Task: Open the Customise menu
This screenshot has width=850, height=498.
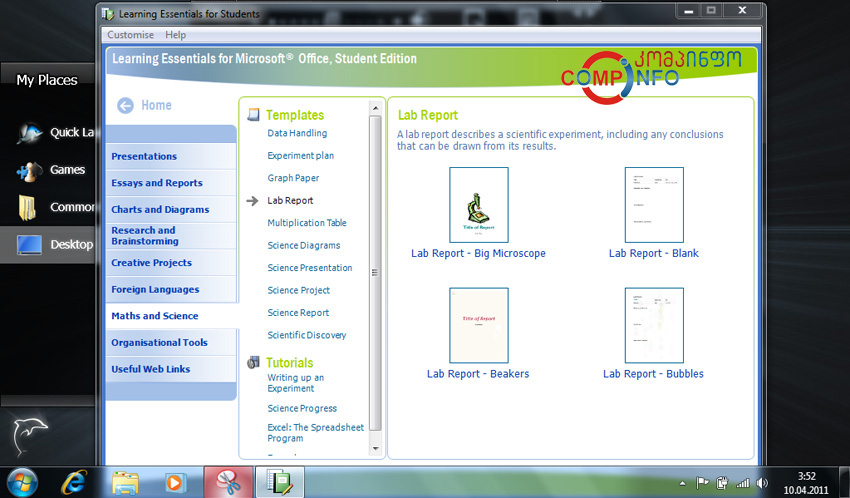Action: (x=131, y=35)
